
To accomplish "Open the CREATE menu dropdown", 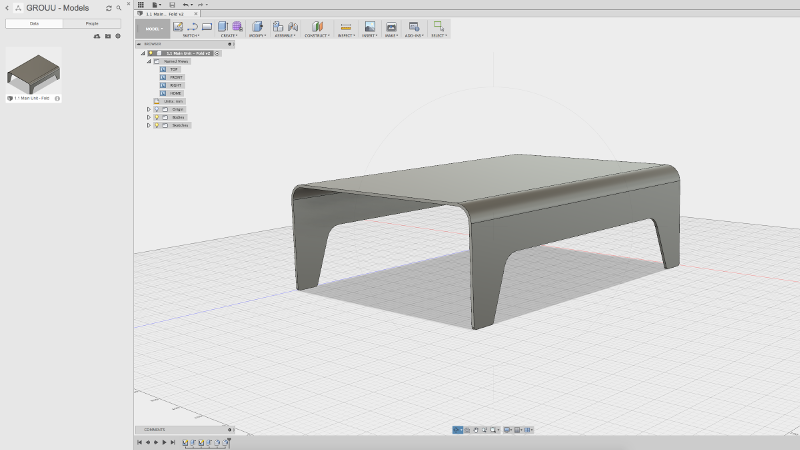I will (x=229, y=36).
